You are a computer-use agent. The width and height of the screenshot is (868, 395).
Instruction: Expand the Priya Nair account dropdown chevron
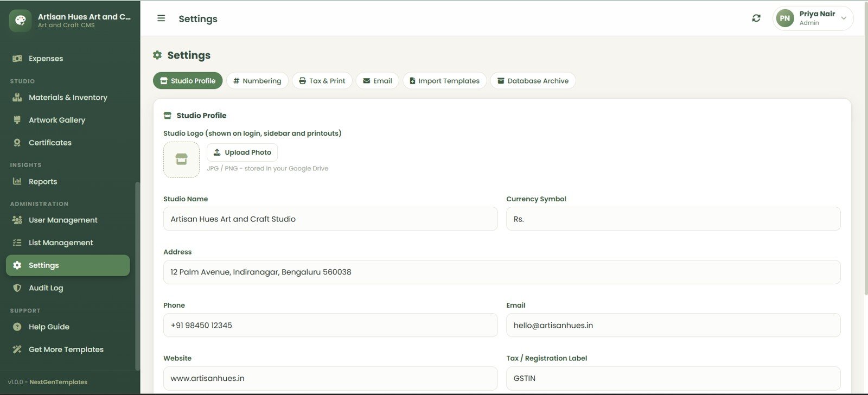[844, 18]
